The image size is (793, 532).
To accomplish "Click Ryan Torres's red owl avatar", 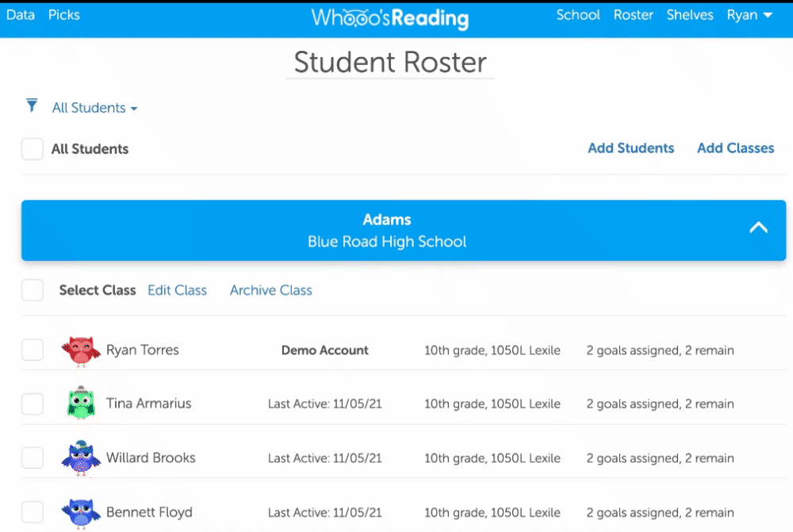I will pyautogui.click(x=81, y=350).
